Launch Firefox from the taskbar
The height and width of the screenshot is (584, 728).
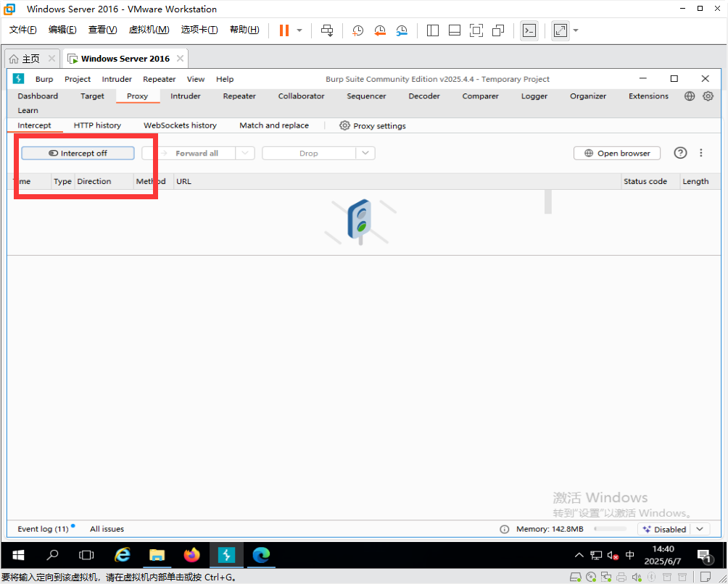pos(191,555)
